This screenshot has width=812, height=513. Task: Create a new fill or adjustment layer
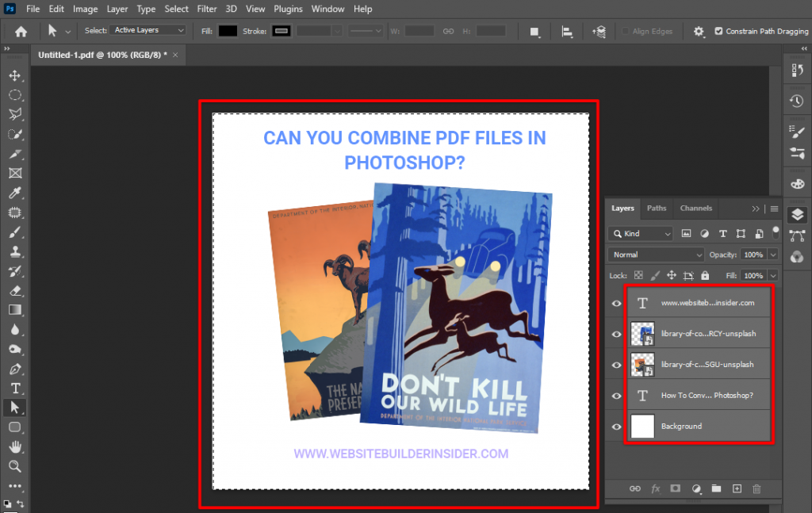[696, 488]
